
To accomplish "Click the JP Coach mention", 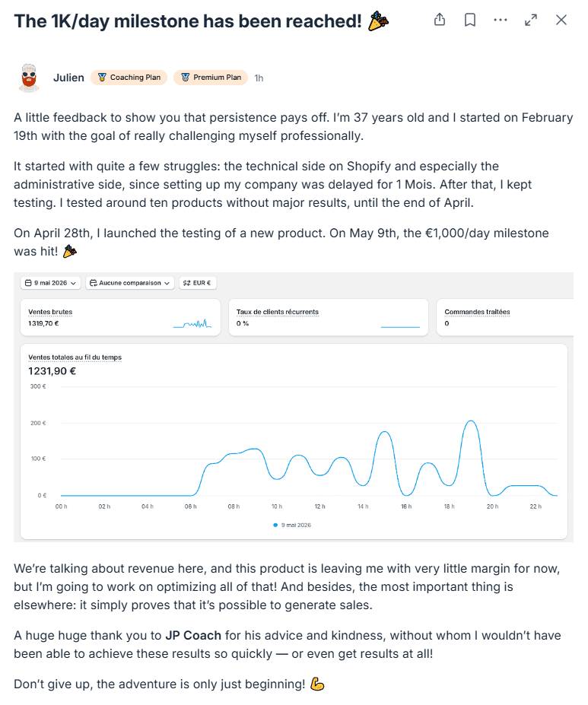I will click(193, 635).
